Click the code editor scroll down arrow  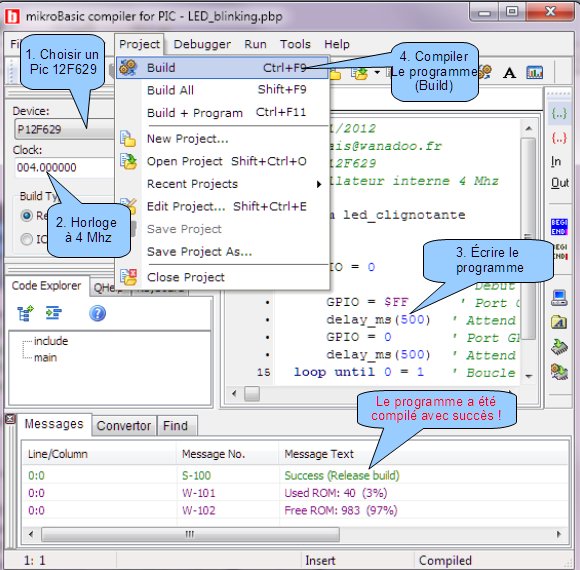(x=529, y=376)
